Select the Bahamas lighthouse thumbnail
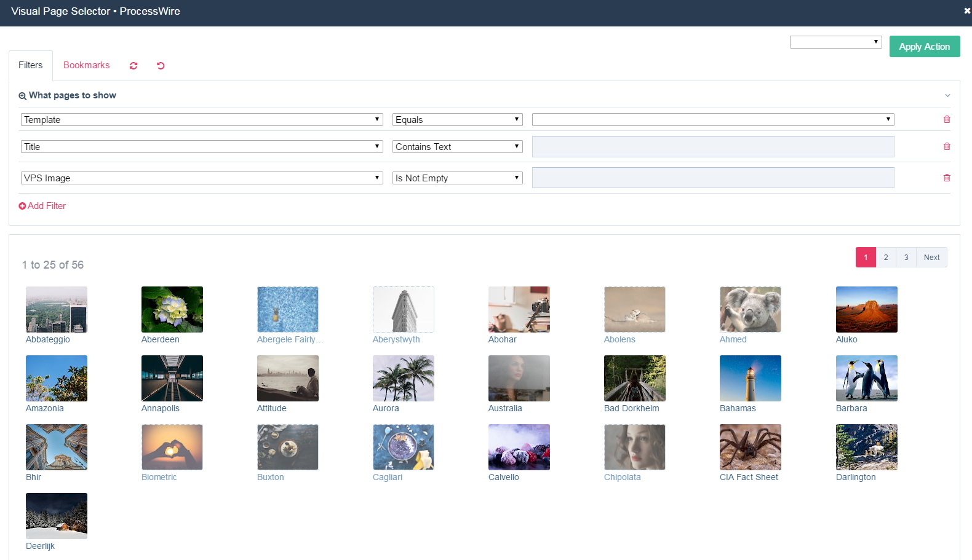This screenshot has width=972, height=560. coord(751,378)
